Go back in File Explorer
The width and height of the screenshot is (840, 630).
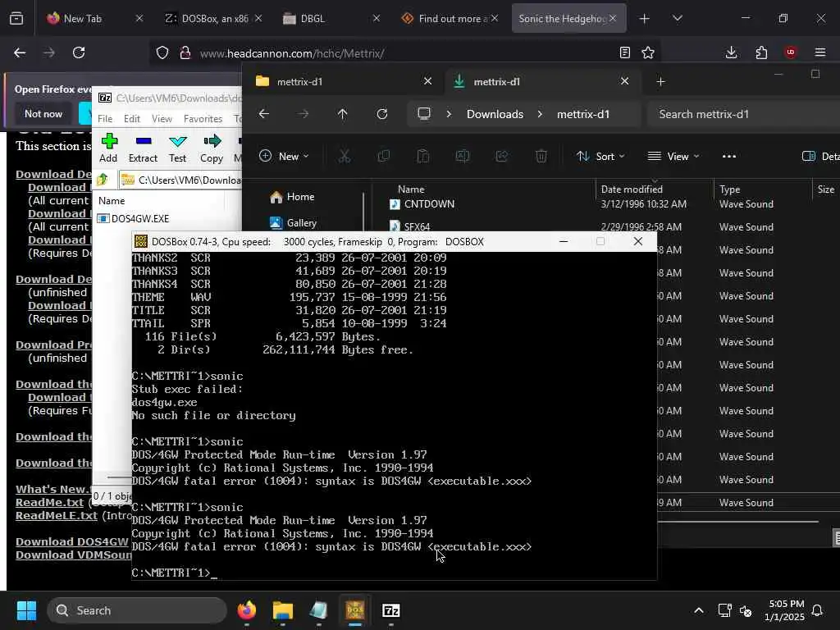pyautogui.click(x=264, y=113)
